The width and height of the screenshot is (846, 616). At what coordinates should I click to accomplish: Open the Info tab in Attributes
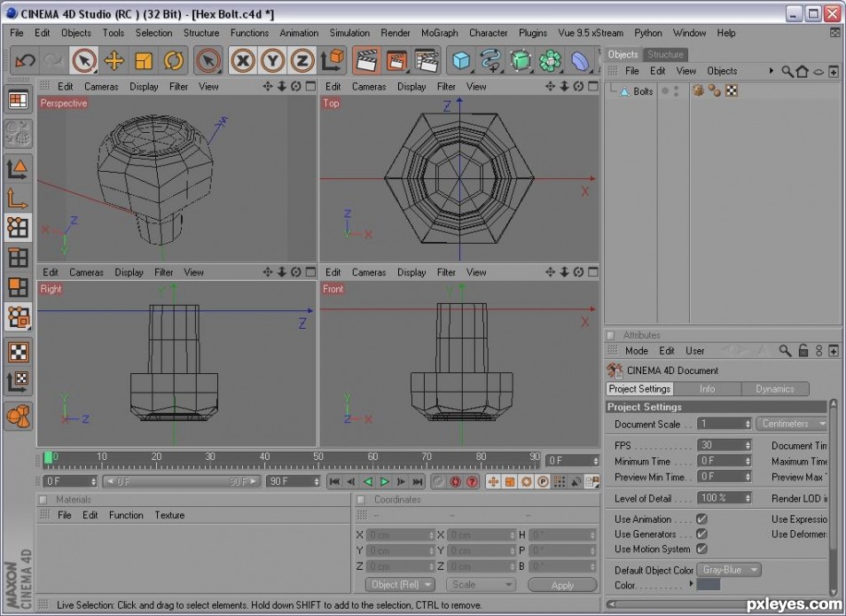coord(707,389)
